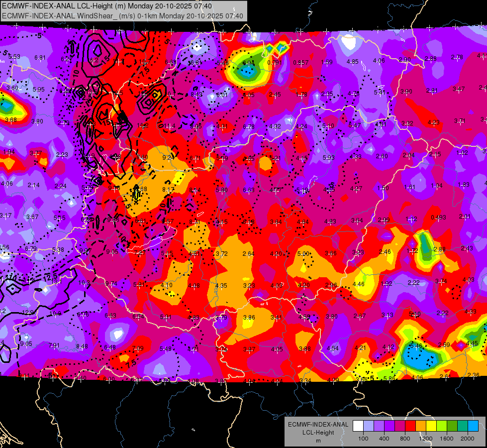
Task: Click the light lavender legend swatch
Action: click(369, 426)
